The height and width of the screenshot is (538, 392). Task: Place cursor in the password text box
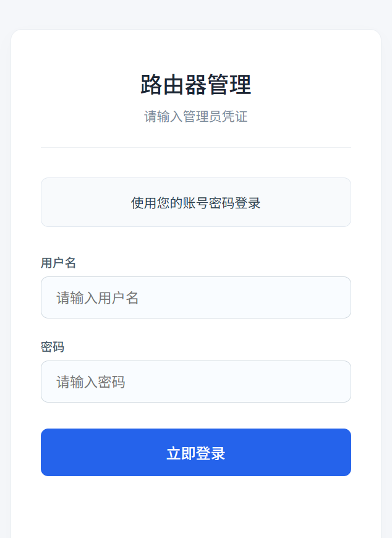[195, 382]
